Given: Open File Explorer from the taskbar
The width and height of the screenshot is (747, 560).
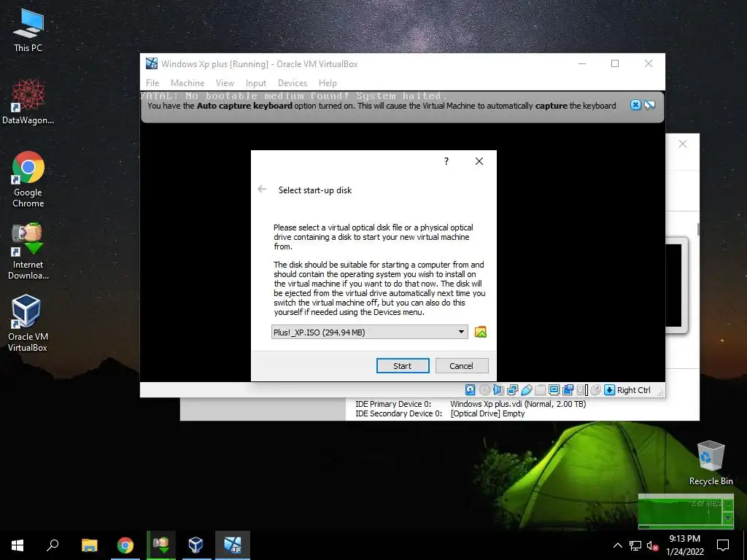Looking at the screenshot, I should point(89,545).
